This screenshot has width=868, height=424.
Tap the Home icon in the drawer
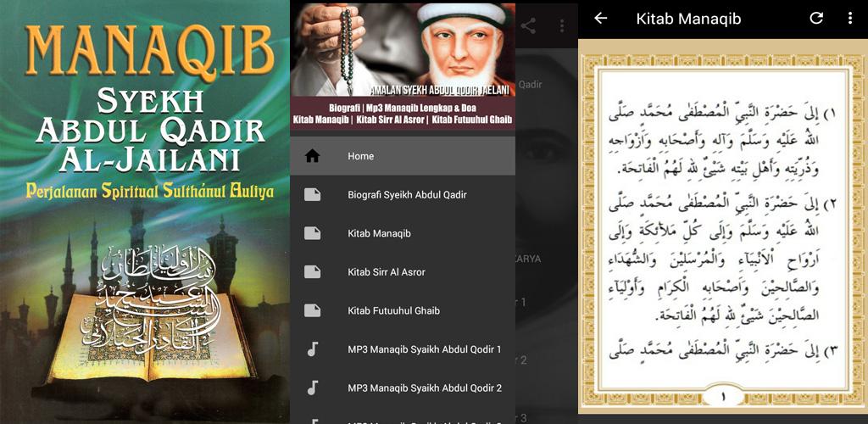tap(312, 156)
